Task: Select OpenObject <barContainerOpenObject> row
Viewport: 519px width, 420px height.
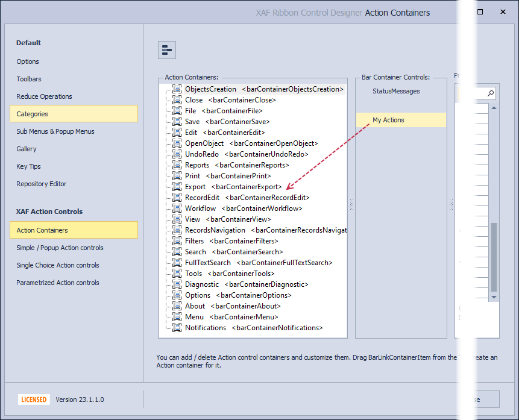Action: pyautogui.click(x=251, y=143)
